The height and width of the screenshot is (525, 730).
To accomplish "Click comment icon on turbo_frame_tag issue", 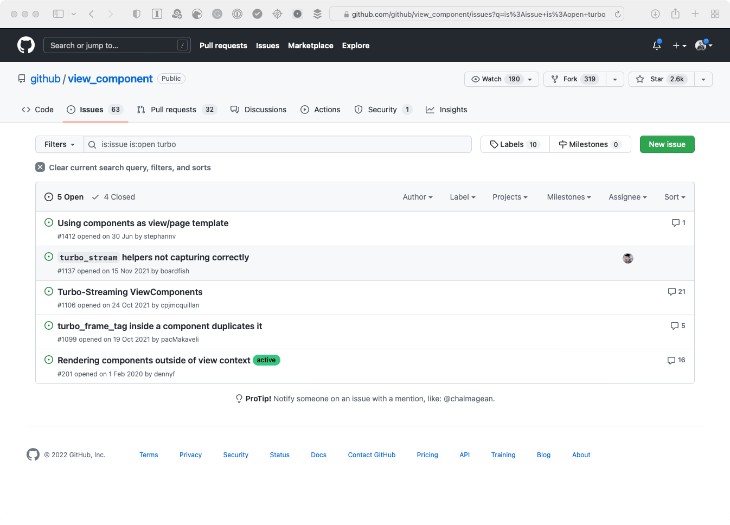I will click(x=674, y=326).
